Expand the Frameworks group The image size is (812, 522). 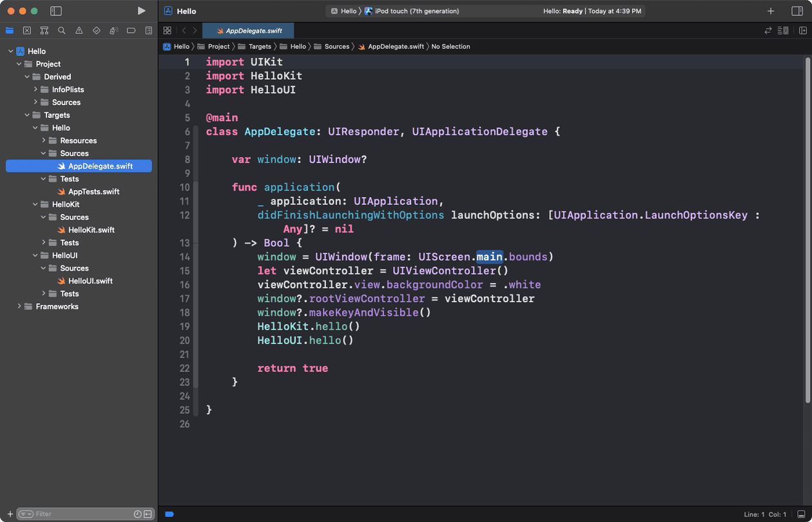19,306
